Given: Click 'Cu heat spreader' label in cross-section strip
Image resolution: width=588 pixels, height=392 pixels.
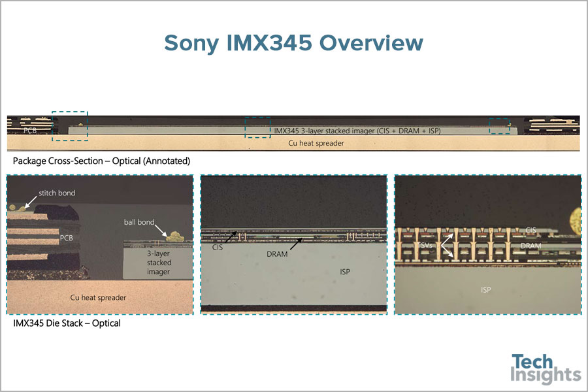Looking at the screenshot, I should click(x=316, y=143).
